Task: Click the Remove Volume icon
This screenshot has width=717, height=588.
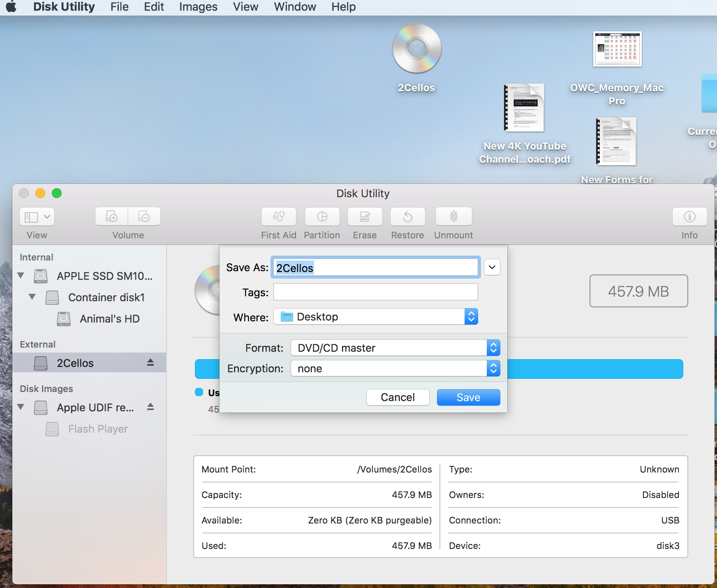Action: [144, 217]
